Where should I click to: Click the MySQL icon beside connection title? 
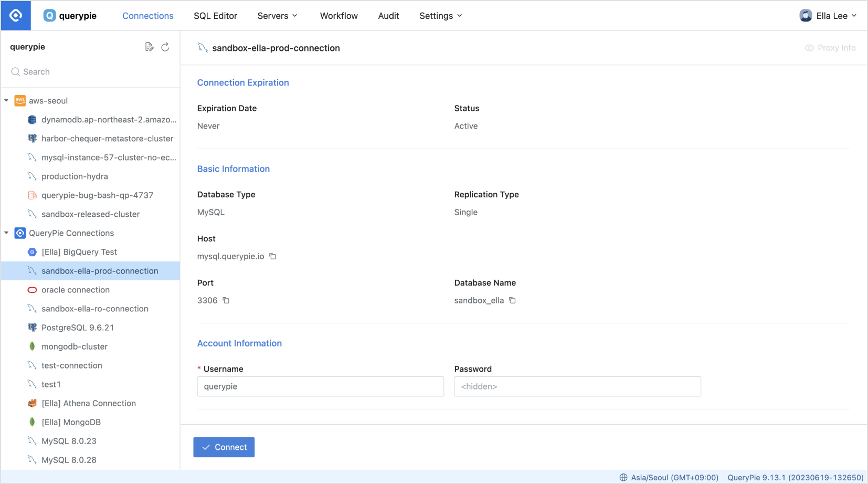[x=203, y=48]
